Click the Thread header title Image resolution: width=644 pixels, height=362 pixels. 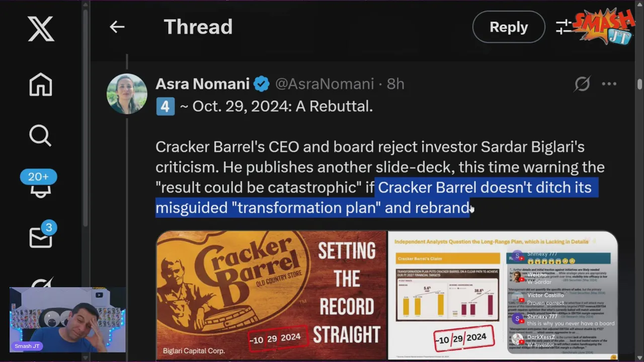pos(198,27)
